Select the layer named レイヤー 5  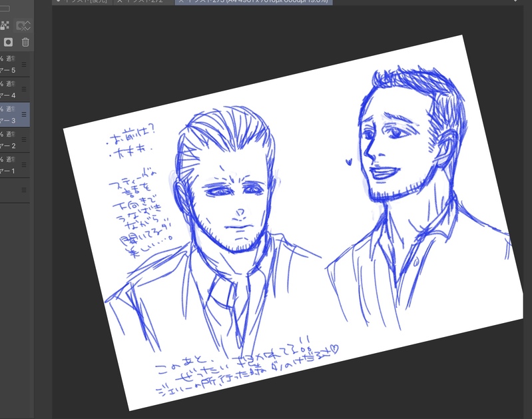click(x=15, y=64)
